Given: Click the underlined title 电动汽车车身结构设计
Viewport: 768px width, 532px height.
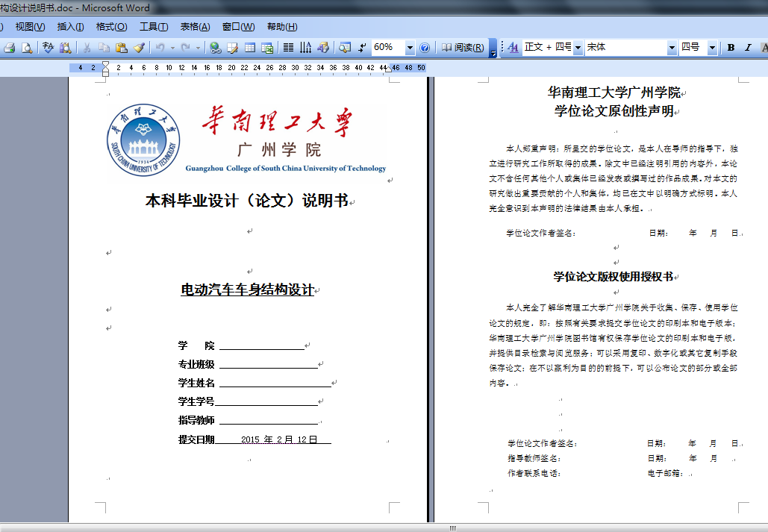Looking at the screenshot, I should click(247, 290).
